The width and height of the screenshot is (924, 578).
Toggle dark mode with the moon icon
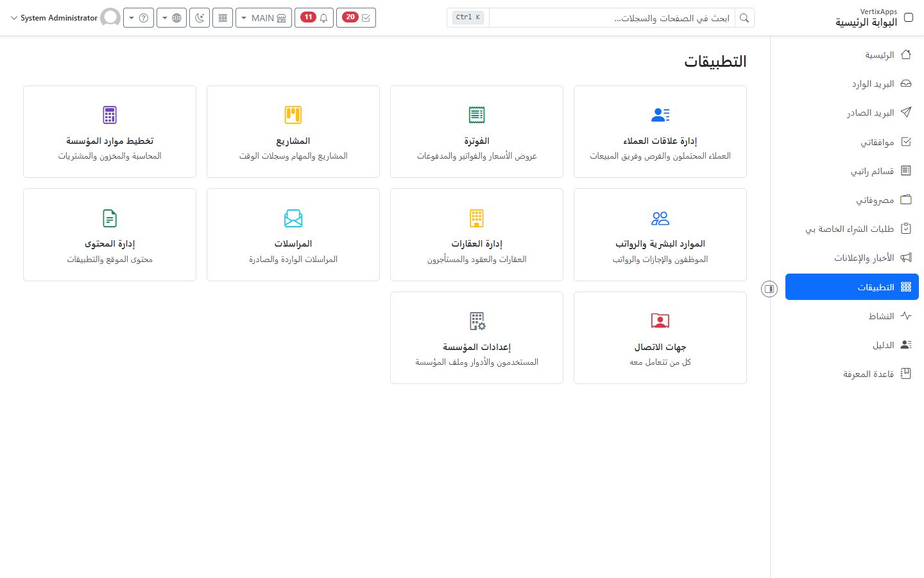(x=200, y=18)
